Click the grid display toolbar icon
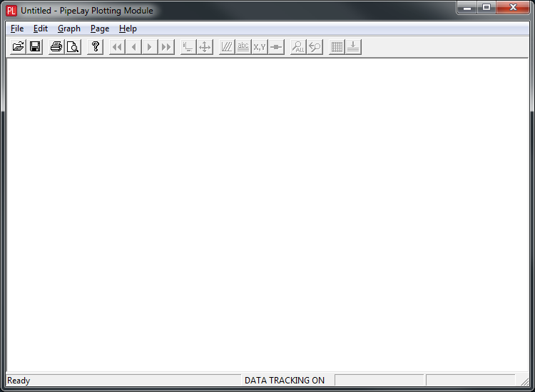Image resolution: width=535 pixels, height=392 pixels. (337, 47)
